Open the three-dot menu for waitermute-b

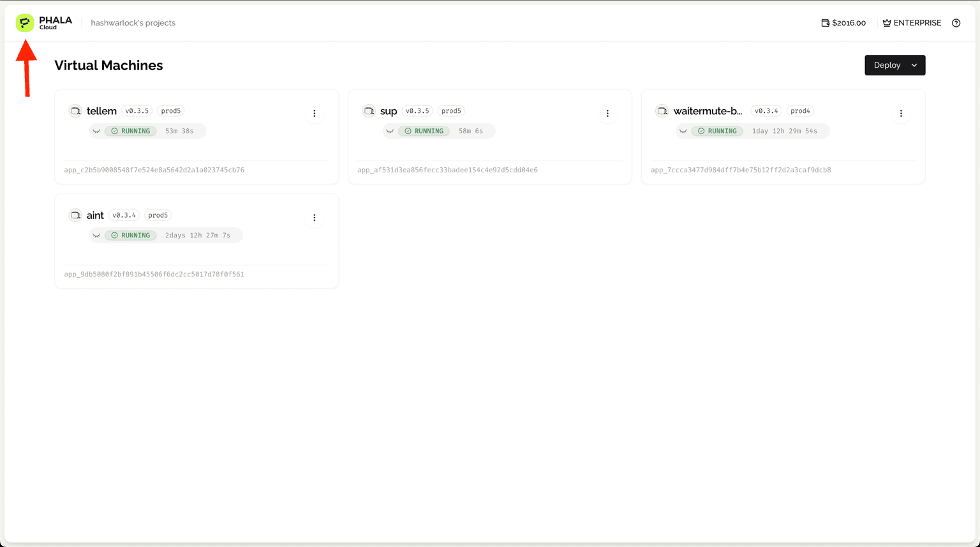[x=901, y=114]
